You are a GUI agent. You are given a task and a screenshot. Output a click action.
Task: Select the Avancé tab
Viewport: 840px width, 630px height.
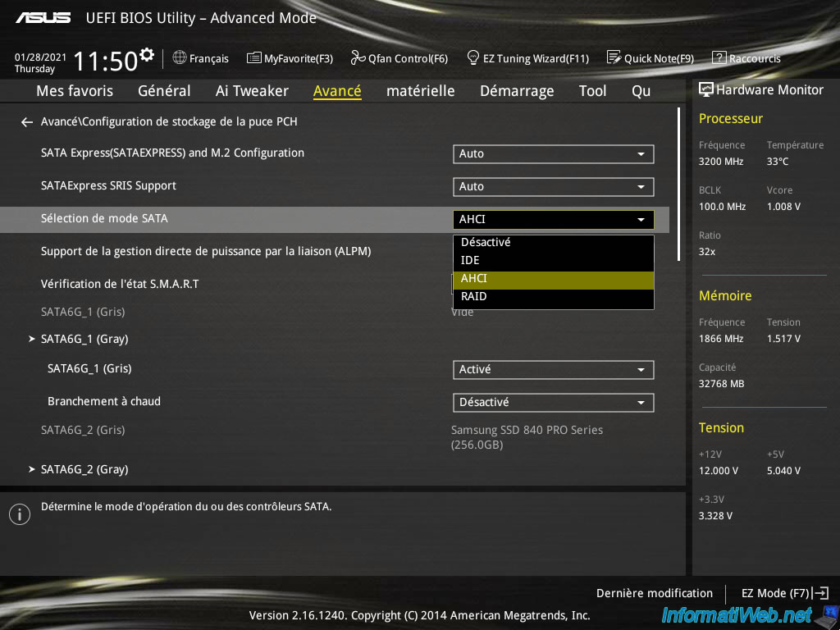click(x=337, y=91)
